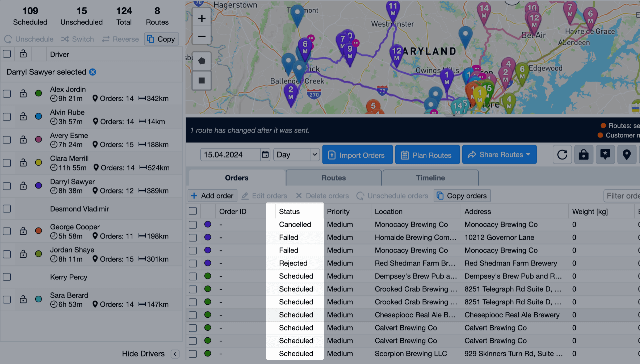The width and height of the screenshot is (640, 364).
Task: Expand the Share Routes dropdown
Action: [499, 155]
